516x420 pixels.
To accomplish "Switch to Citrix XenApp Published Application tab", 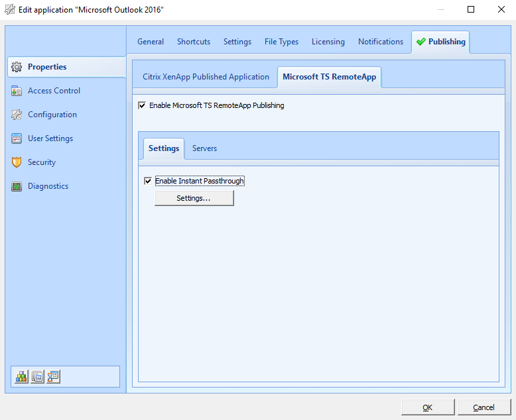I will (x=206, y=77).
